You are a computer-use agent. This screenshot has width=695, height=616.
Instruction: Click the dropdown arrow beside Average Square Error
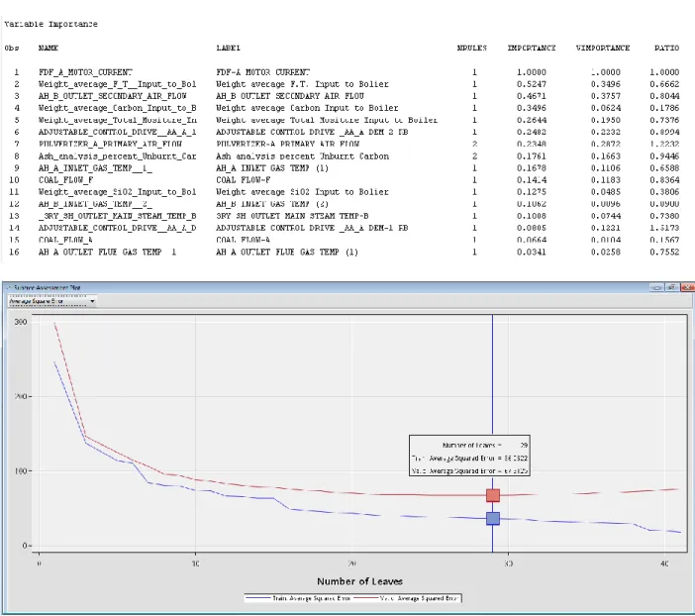(x=92, y=302)
